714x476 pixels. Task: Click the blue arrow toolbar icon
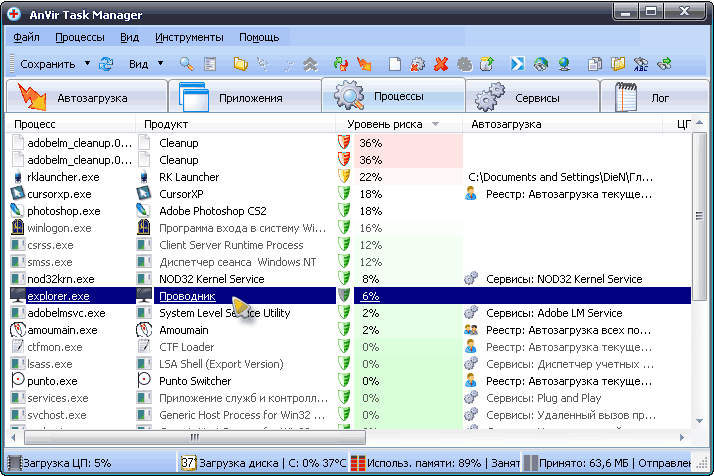click(518, 64)
